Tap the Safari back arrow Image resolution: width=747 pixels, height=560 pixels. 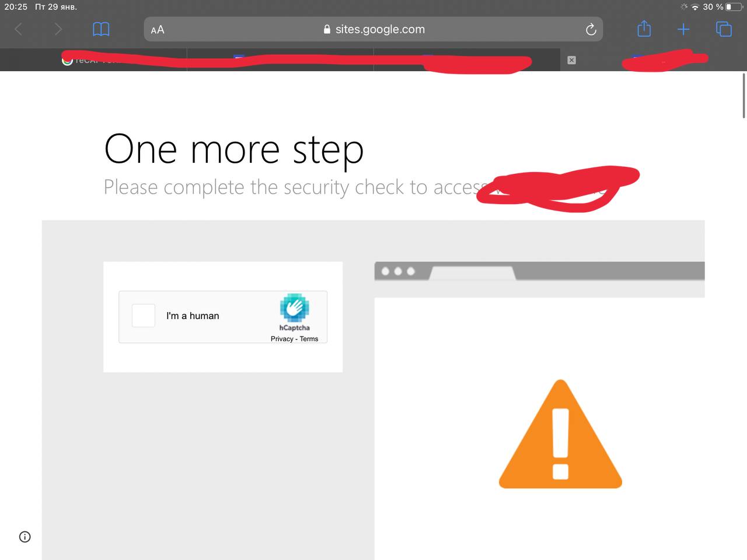19,29
